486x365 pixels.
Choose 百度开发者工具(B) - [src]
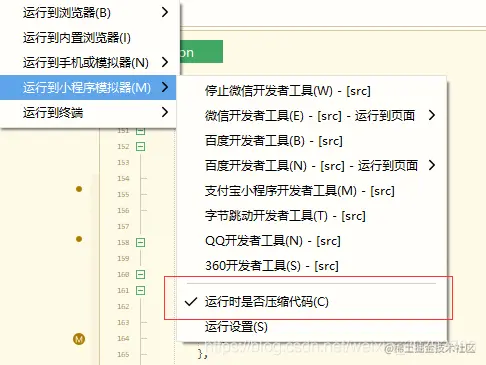point(312,141)
